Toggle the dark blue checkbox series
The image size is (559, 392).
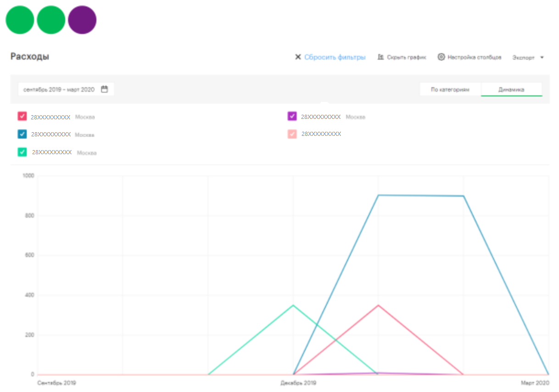22,134
